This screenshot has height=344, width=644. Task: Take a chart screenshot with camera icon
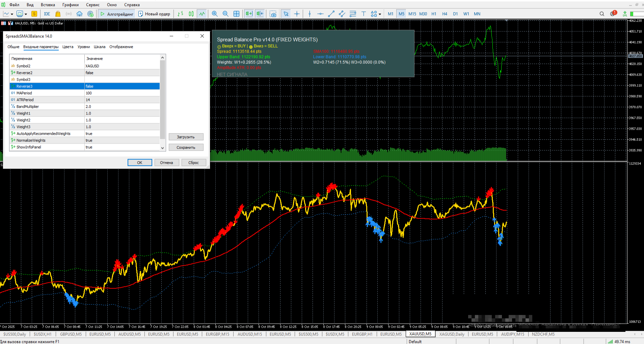pos(273,14)
